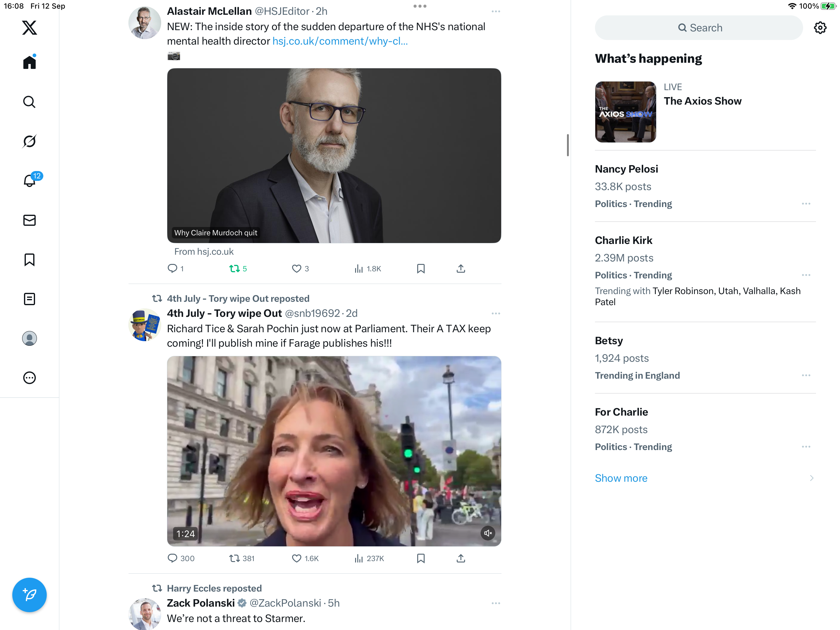Bookmark the Richard Tice video post
The width and height of the screenshot is (840, 630).
point(420,558)
